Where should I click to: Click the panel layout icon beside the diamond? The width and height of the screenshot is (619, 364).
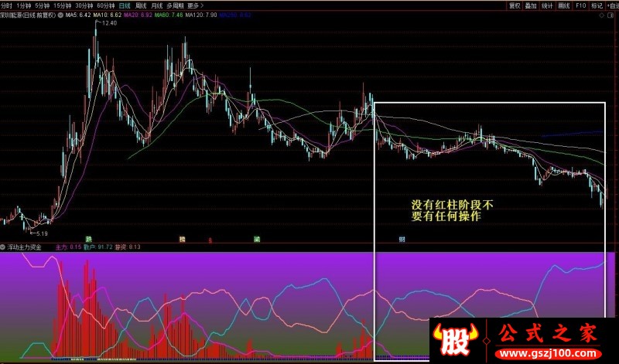(610, 15)
